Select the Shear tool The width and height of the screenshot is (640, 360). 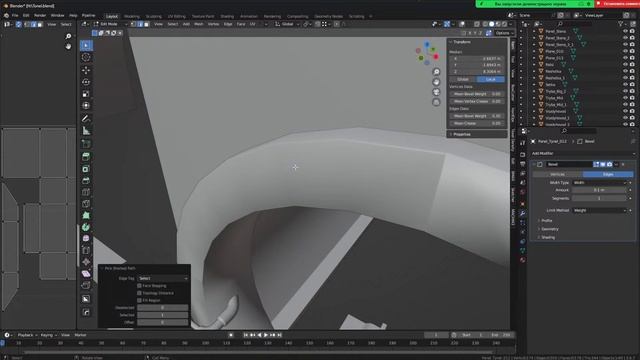pos(86,274)
